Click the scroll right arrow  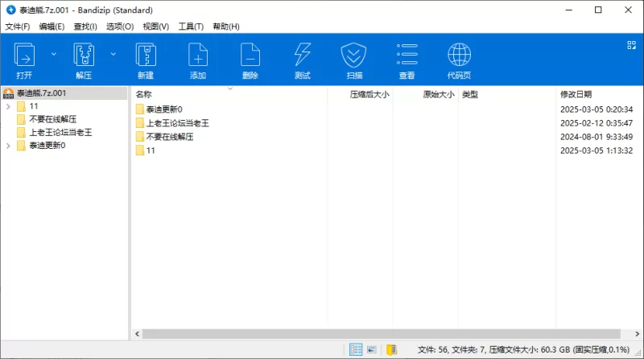(x=637, y=333)
